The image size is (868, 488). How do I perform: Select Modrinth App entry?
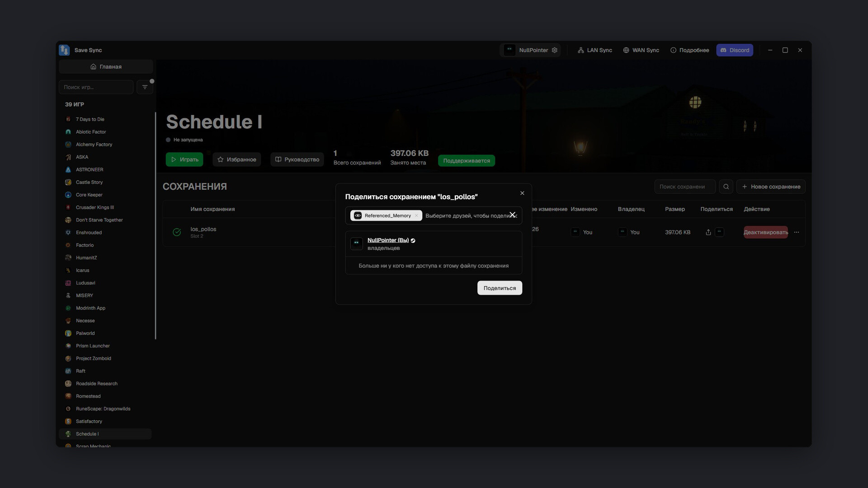coord(105,308)
